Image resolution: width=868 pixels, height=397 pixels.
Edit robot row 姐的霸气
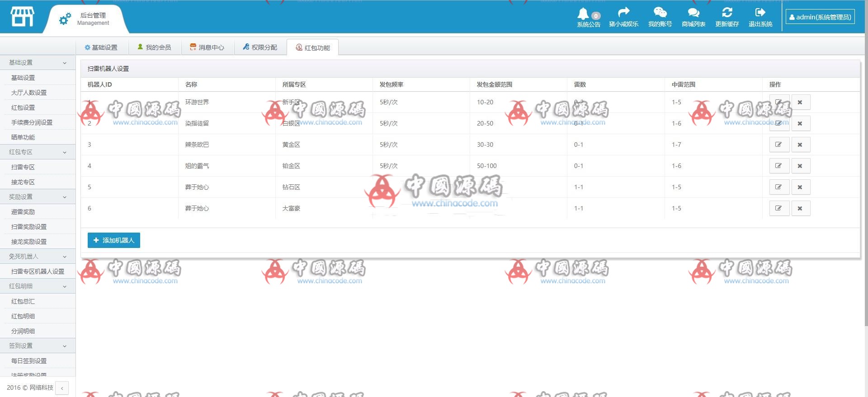point(779,166)
